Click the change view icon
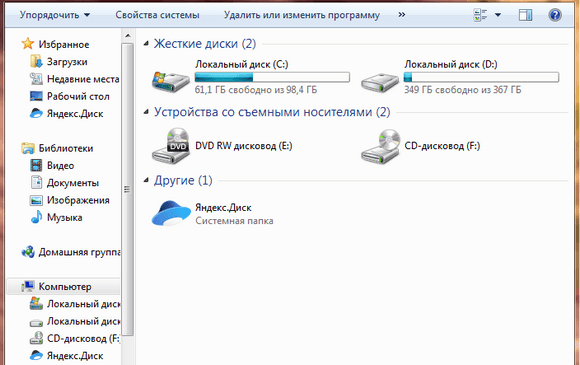 click(480, 15)
